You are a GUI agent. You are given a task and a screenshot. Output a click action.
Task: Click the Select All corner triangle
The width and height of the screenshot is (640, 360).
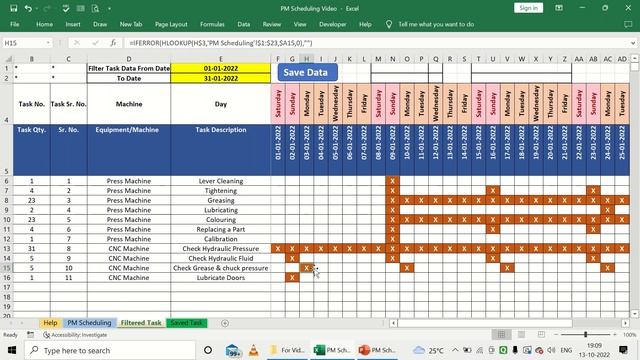click(x=8, y=59)
